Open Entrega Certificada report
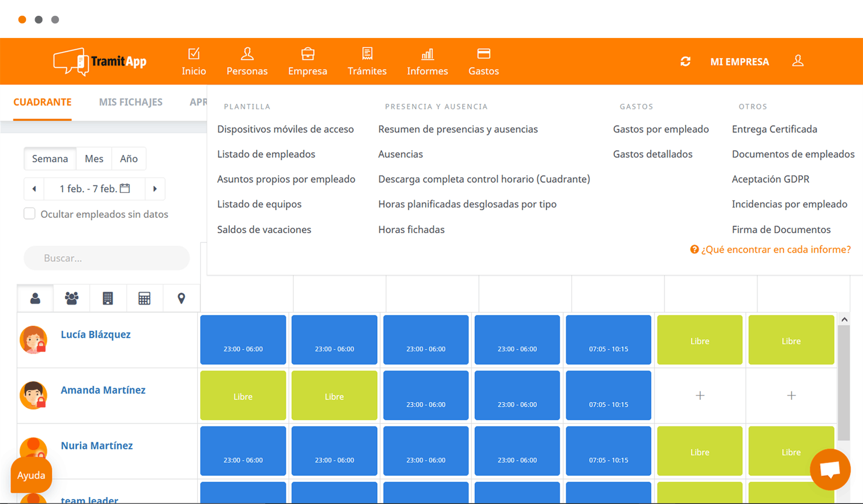This screenshot has width=863, height=504. pos(775,129)
